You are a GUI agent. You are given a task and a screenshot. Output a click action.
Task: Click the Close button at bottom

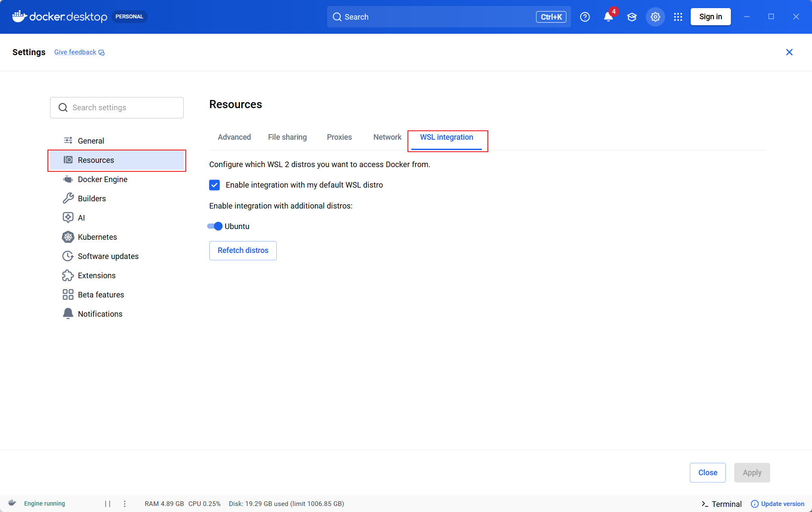tap(707, 473)
